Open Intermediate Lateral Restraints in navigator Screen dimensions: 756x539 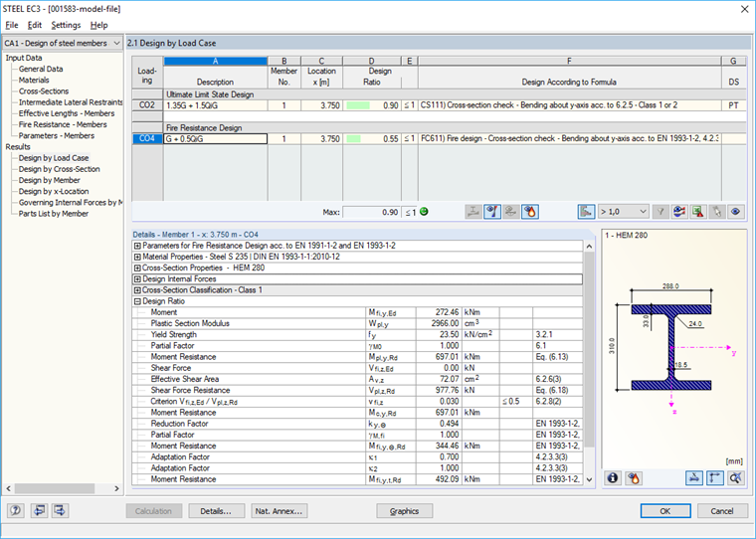tap(71, 102)
